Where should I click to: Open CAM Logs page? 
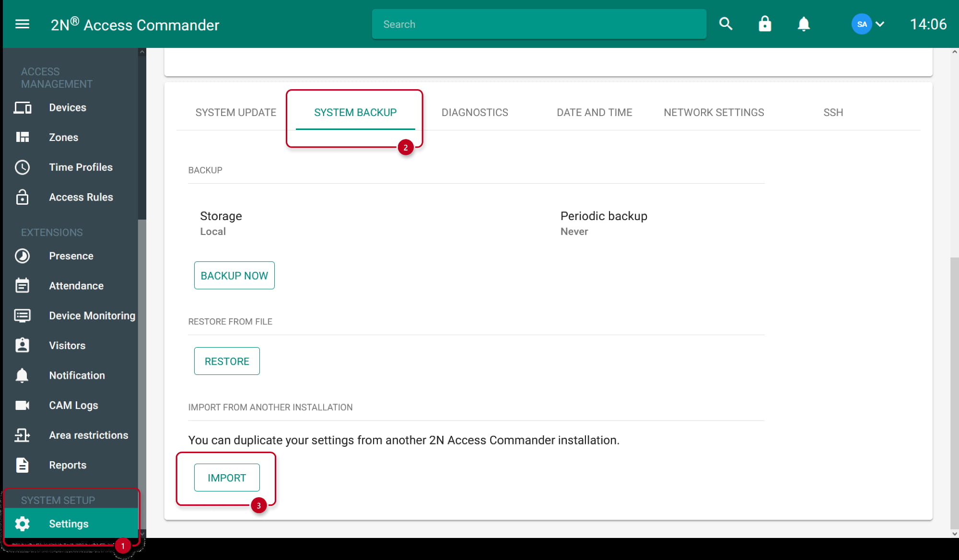[x=70, y=405]
